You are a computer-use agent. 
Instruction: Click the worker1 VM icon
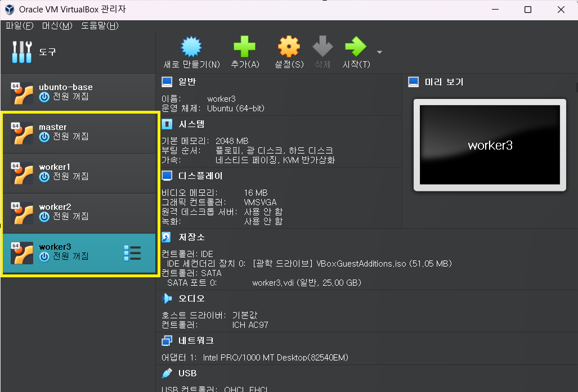[22, 173]
